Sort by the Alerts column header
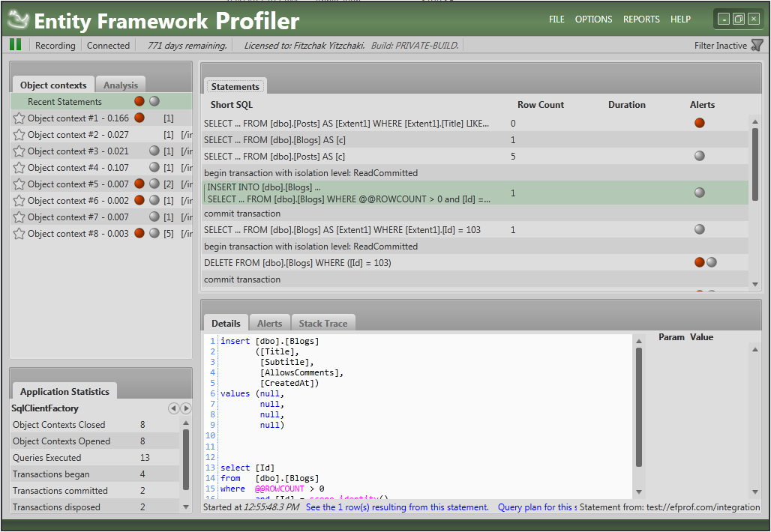 coord(702,105)
